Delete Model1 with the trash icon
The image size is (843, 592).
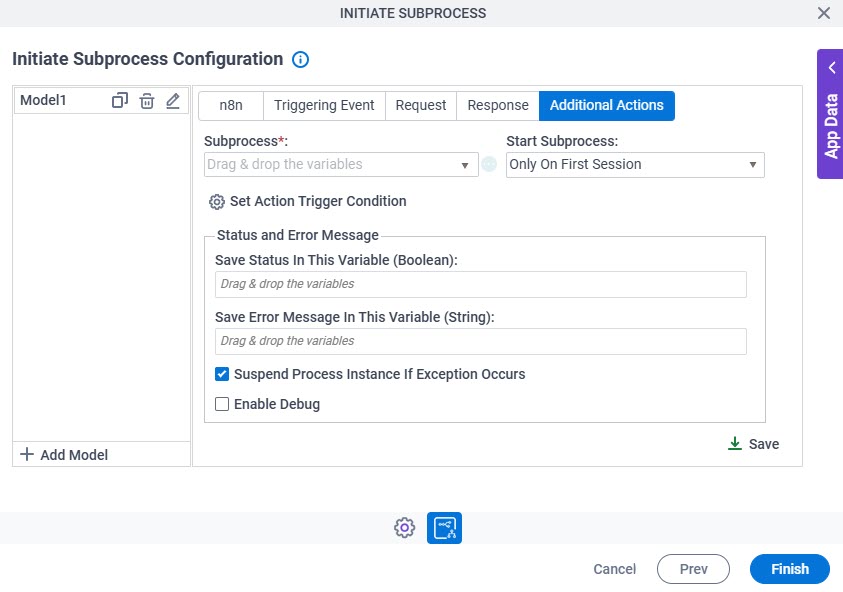(147, 101)
